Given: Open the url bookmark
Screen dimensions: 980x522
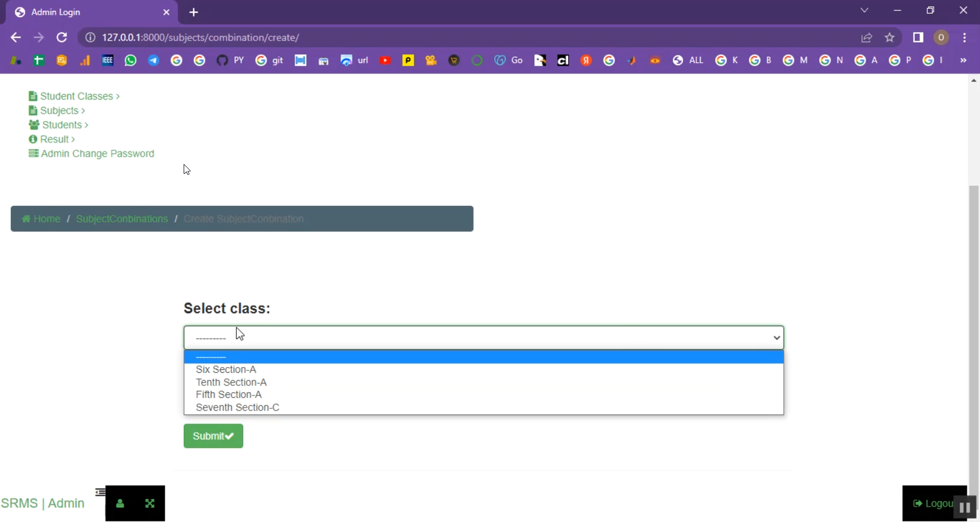Looking at the screenshot, I should (x=355, y=60).
